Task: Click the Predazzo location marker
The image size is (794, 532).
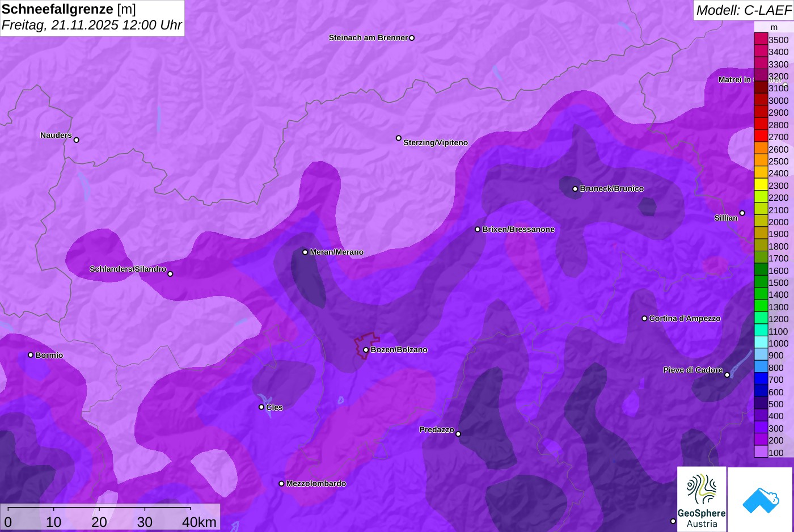Action: click(x=458, y=434)
